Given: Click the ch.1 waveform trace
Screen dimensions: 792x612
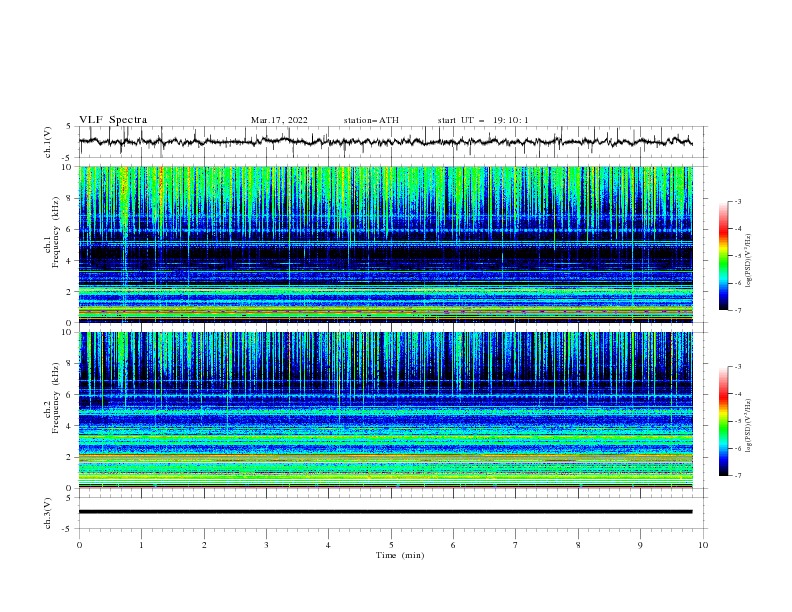Looking at the screenshot, I should 385,141.
